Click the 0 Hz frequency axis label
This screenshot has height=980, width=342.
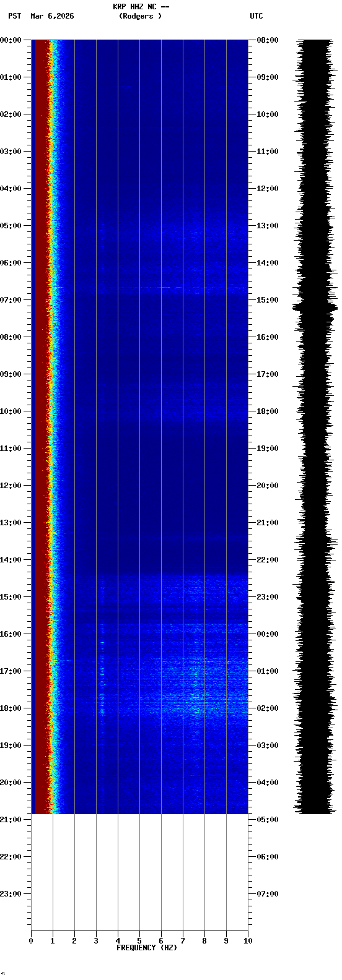coord(31,941)
